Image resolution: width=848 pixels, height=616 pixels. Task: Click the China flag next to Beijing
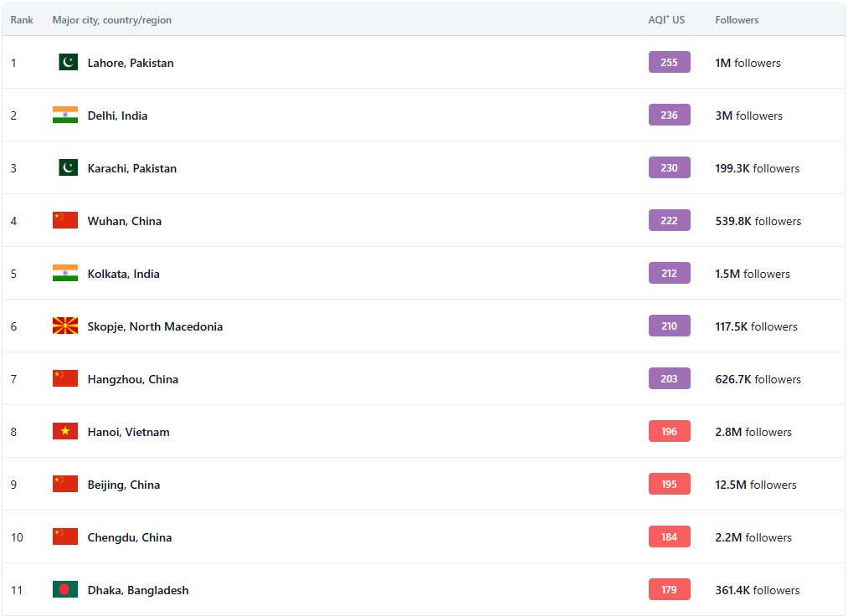click(64, 484)
